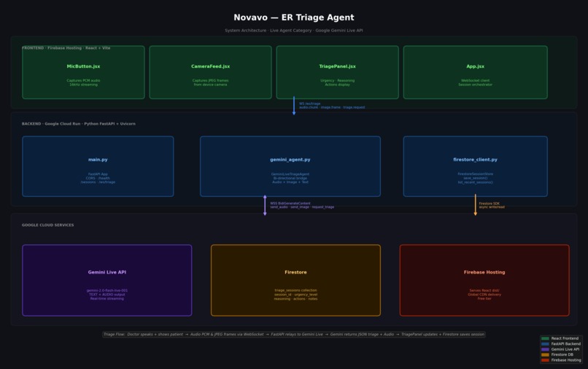Click the "Firestore DB" legend label
Image resolution: width=588 pixels, height=369 pixels.
pyautogui.click(x=562, y=354)
